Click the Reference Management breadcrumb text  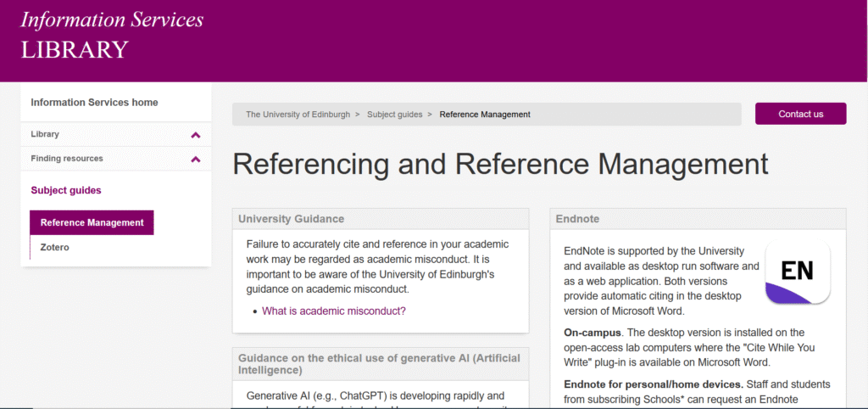point(485,115)
